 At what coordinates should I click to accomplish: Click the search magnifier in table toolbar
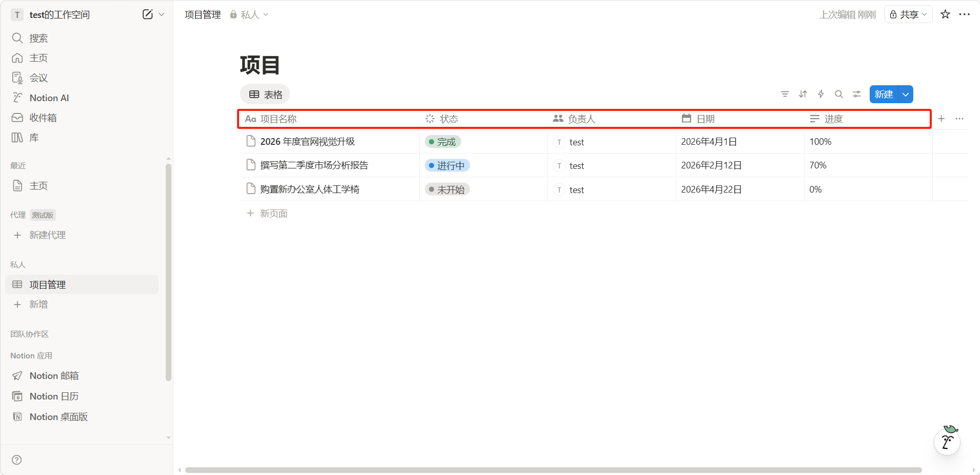tap(839, 94)
